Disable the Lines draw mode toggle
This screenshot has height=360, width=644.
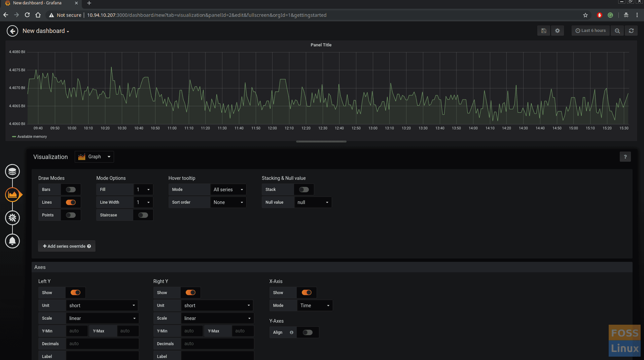[x=71, y=202]
